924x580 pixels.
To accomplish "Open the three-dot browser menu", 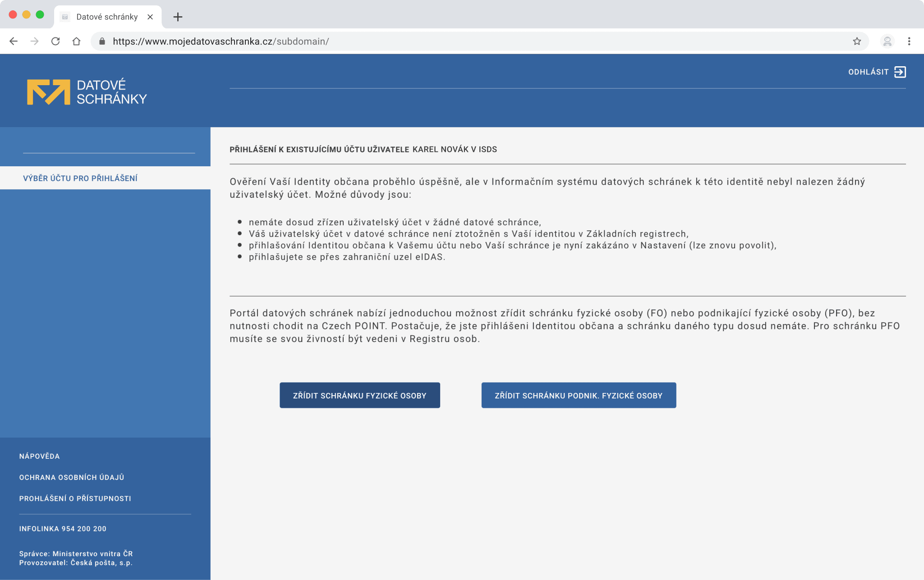I will click(x=909, y=41).
